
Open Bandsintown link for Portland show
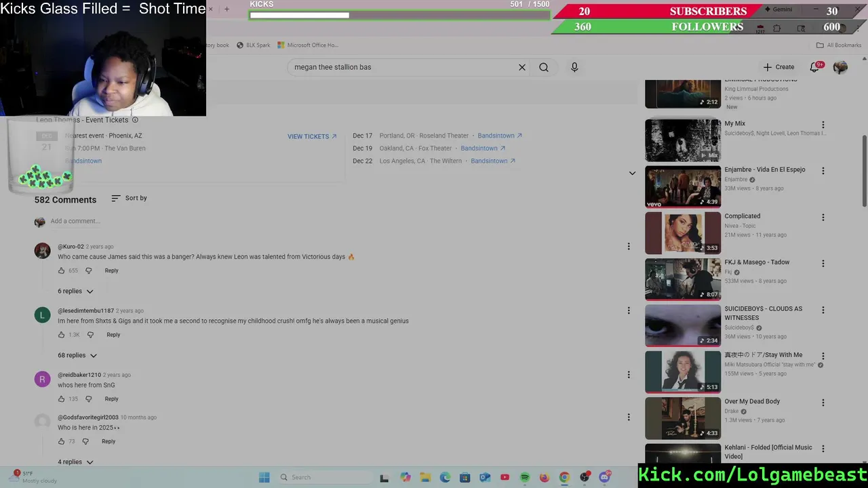[x=500, y=136]
